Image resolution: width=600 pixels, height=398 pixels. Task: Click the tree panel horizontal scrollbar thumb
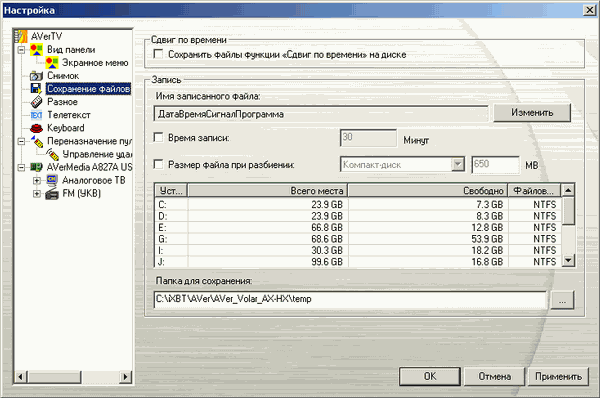pos(54,377)
